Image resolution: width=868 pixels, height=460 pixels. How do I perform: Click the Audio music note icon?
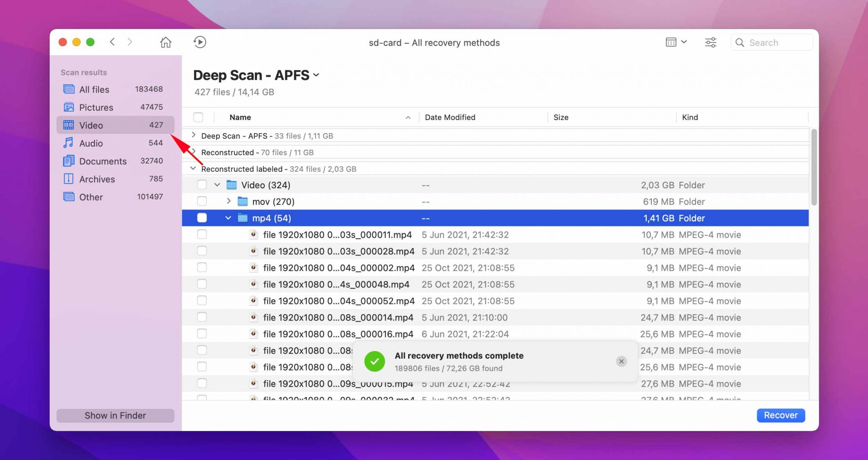coord(68,143)
